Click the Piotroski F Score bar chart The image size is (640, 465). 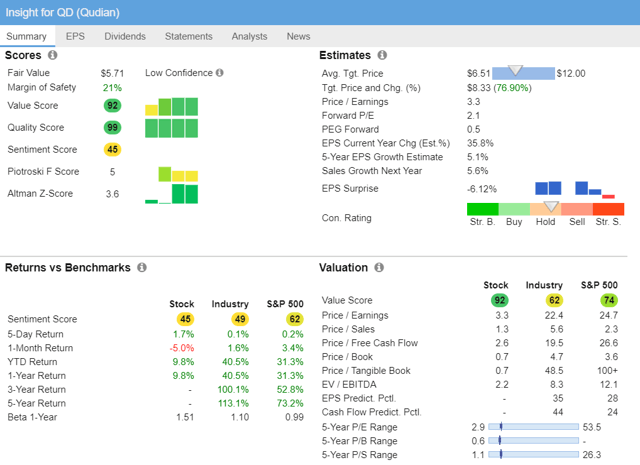pos(178,174)
